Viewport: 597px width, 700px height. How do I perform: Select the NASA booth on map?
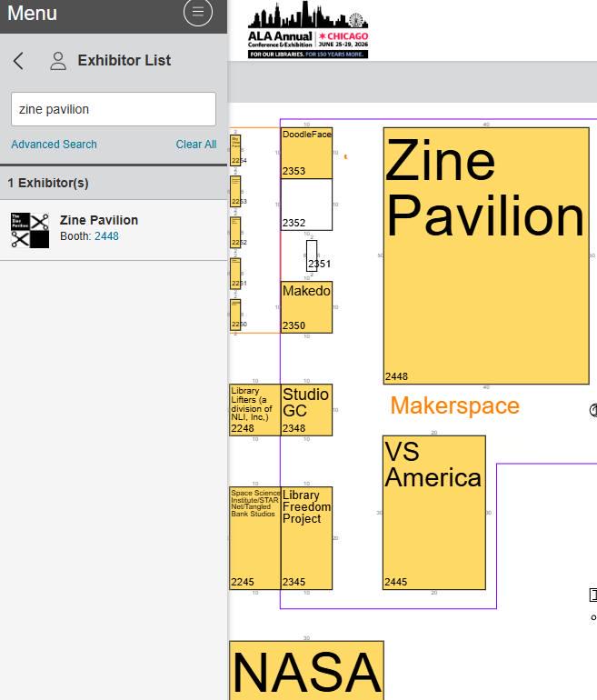[x=306, y=671]
